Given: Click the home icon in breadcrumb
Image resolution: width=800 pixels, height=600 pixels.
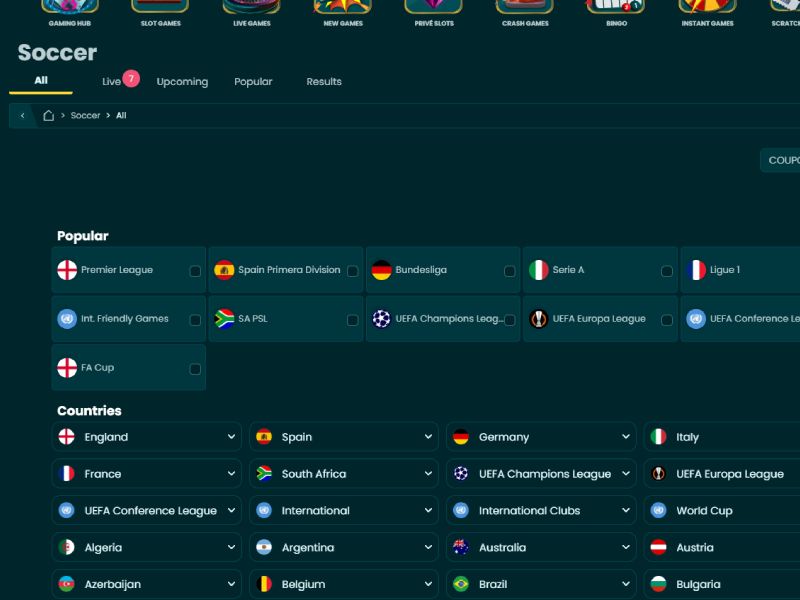Looking at the screenshot, I should [48, 115].
